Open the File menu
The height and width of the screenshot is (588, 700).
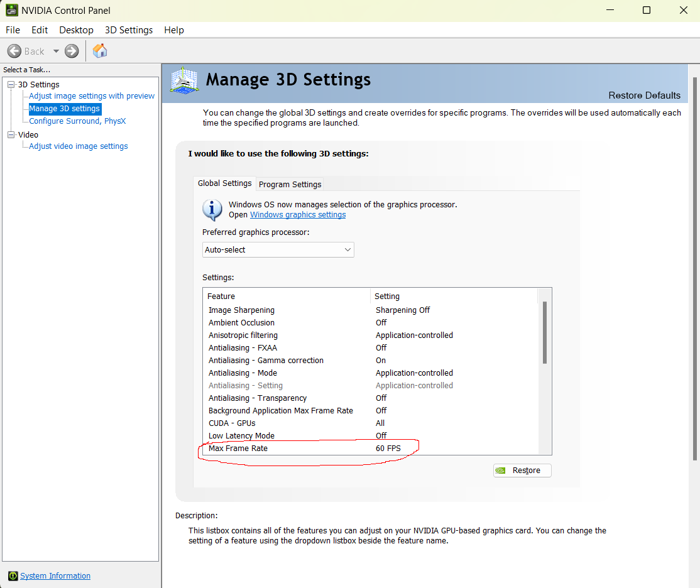pyautogui.click(x=13, y=30)
